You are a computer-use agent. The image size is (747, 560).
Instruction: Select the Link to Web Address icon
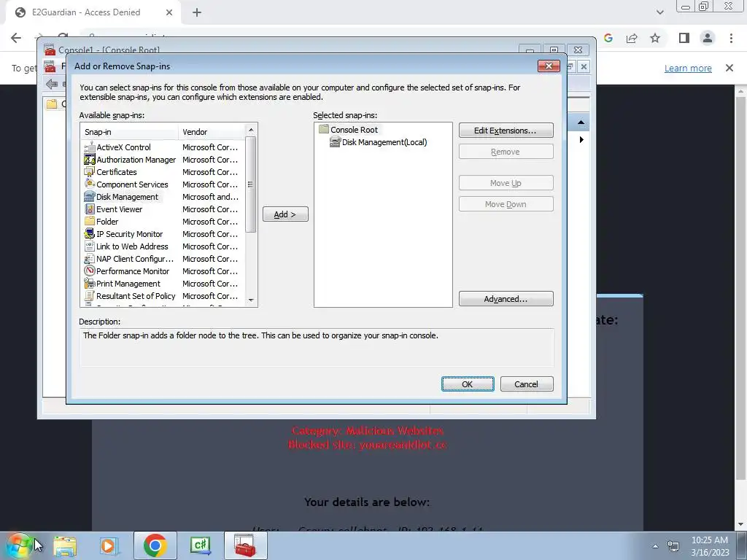click(x=90, y=246)
